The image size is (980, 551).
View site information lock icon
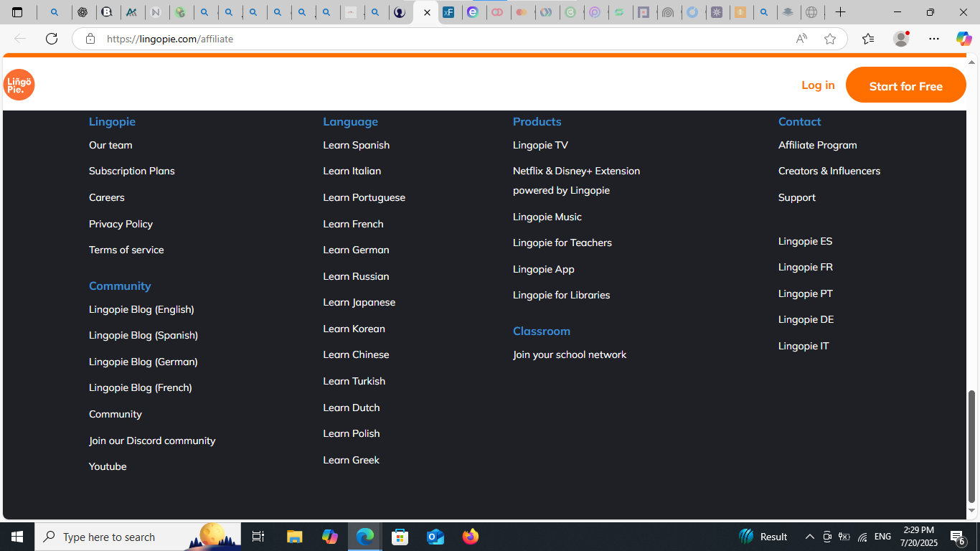[90, 39]
